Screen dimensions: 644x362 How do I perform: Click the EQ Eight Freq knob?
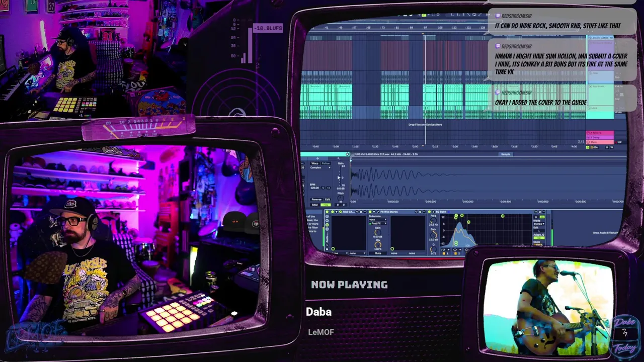tap(433, 220)
